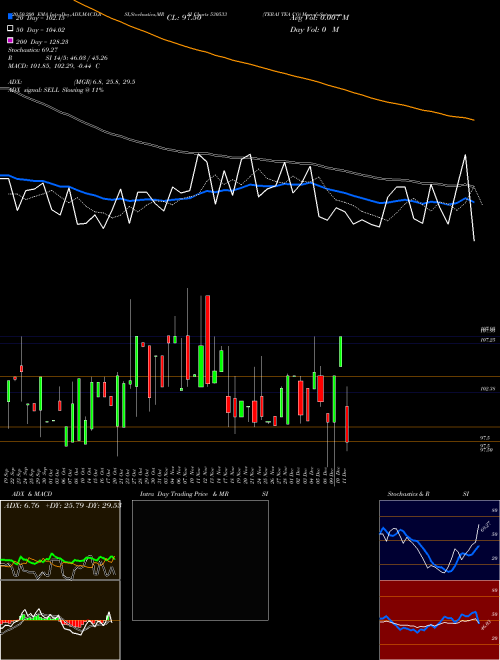Open the blue Stochastics mini chart

[439, 540]
